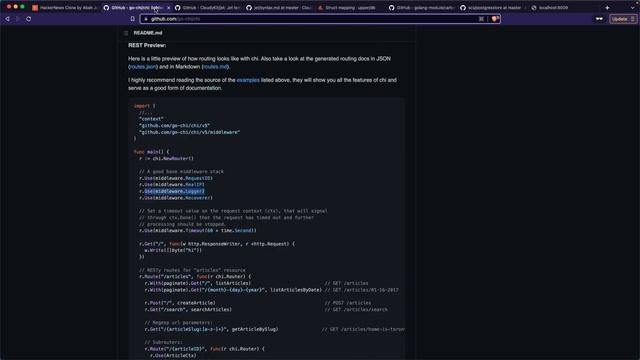The image size is (640, 360).
Task: Click the README.md file header
Action: coord(148,33)
